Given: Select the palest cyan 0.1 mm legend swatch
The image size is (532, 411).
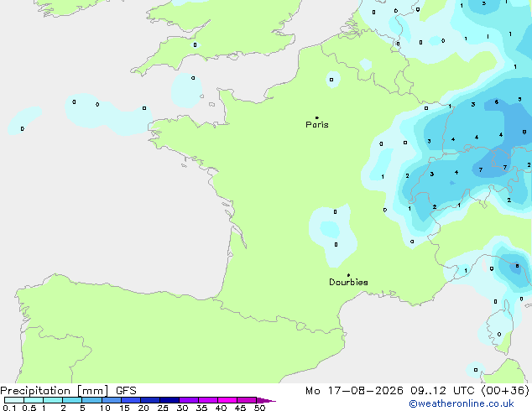Looking at the screenshot, I should (x=14, y=400).
